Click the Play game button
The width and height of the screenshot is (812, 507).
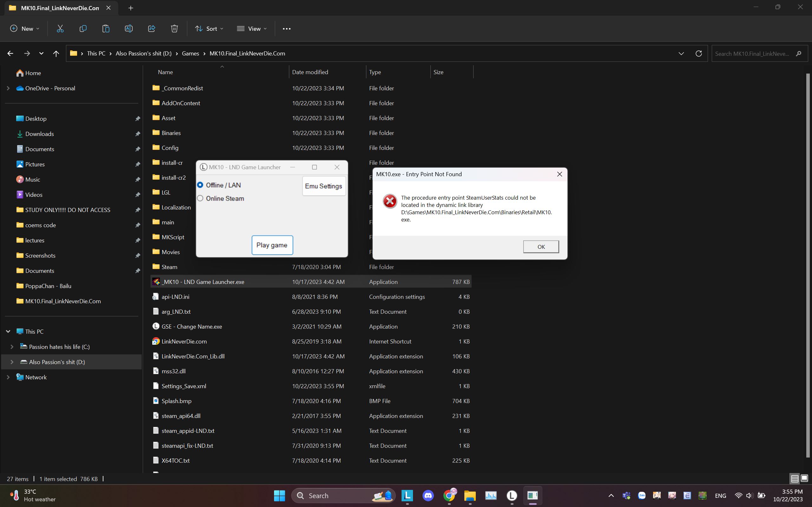click(272, 245)
